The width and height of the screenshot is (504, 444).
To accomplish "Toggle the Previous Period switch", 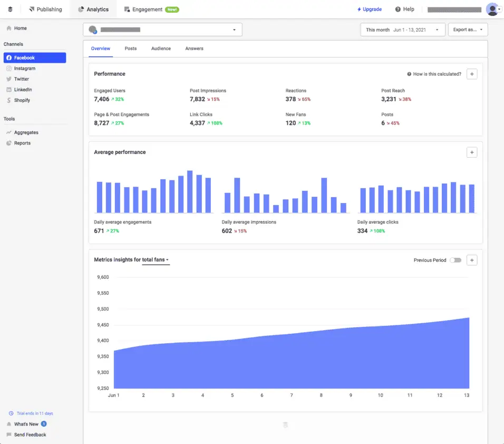I will (x=455, y=260).
